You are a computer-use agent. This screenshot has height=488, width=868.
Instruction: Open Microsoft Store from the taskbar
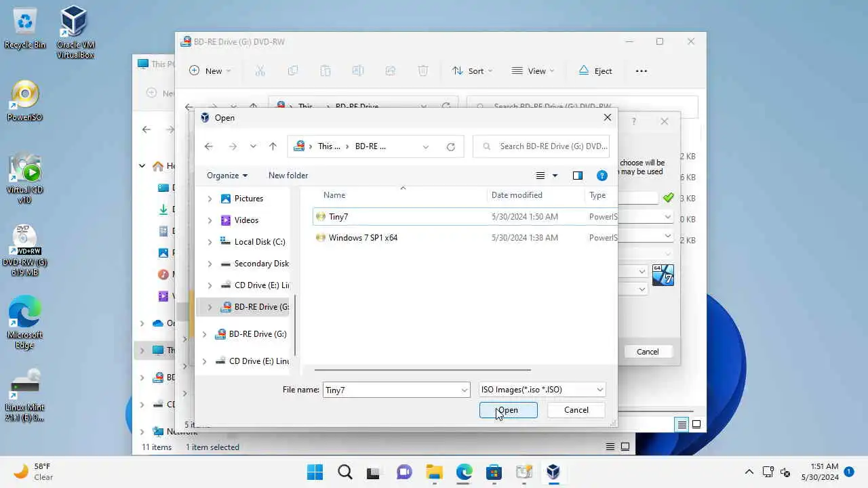click(494, 472)
